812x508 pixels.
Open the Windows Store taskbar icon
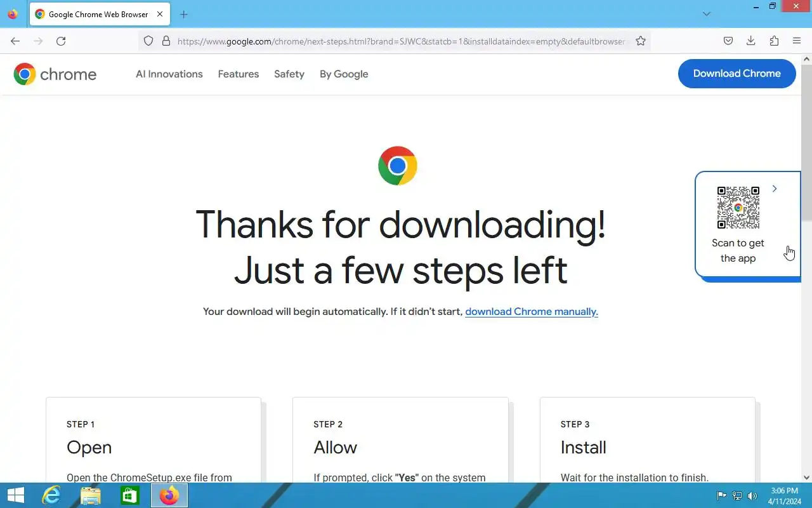pos(130,495)
